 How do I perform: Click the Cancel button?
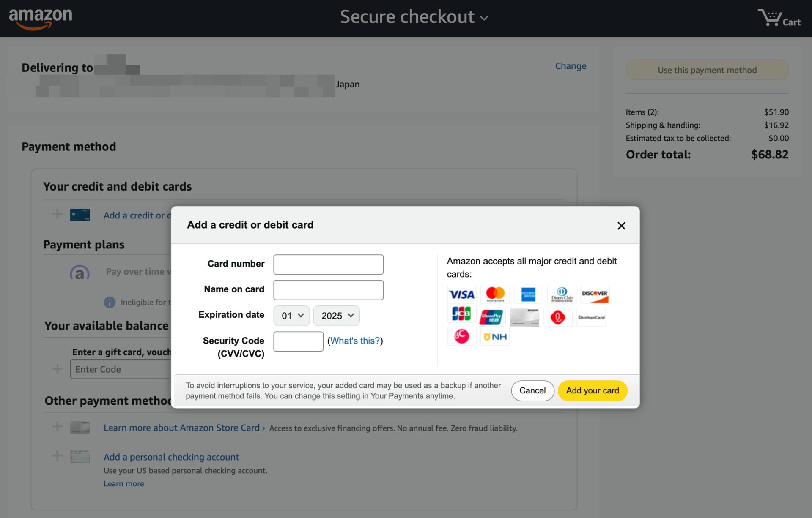(x=532, y=390)
